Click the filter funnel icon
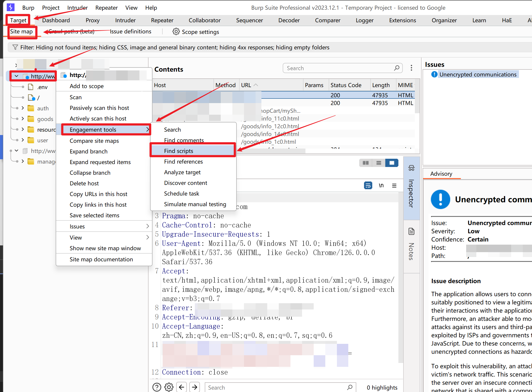This screenshot has width=532, height=392. click(x=15, y=47)
